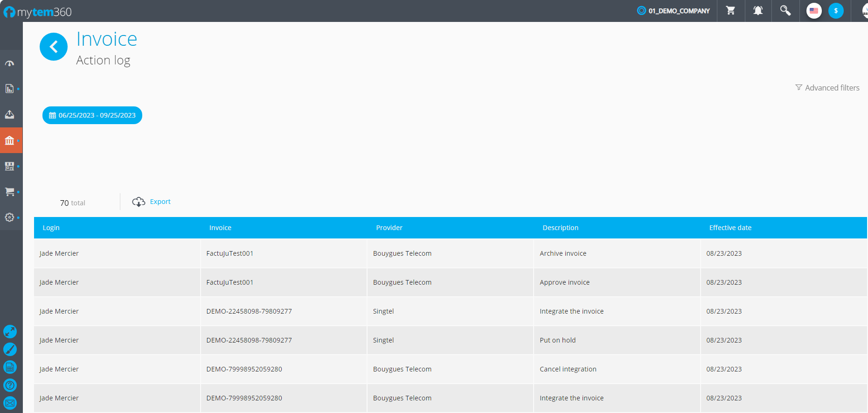Viewport: 868px width, 413px height.
Task: Open the cart icon in top bar
Action: click(x=730, y=10)
